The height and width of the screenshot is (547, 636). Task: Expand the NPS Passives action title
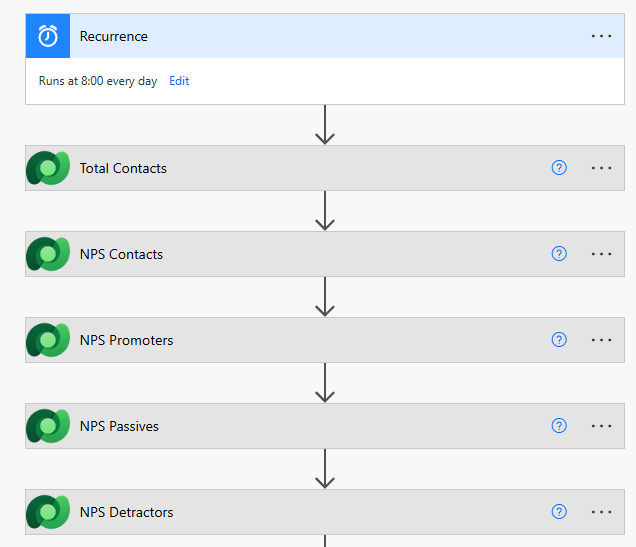click(x=119, y=426)
